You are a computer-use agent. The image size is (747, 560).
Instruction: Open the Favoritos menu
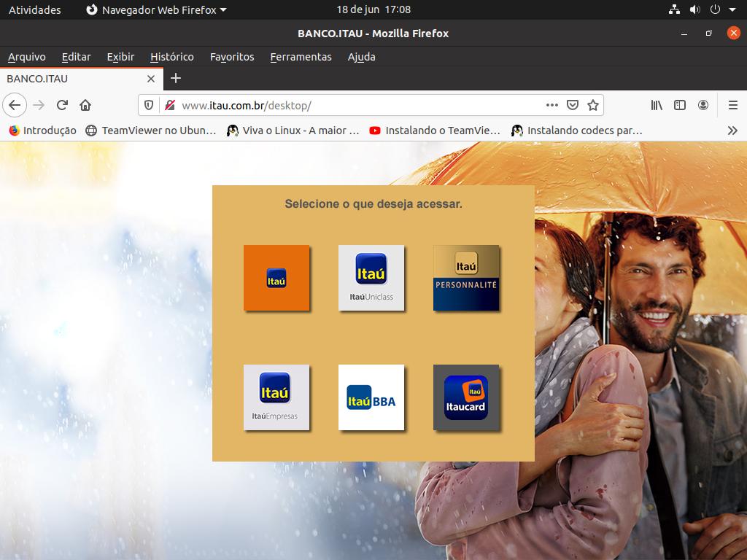point(232,57)
